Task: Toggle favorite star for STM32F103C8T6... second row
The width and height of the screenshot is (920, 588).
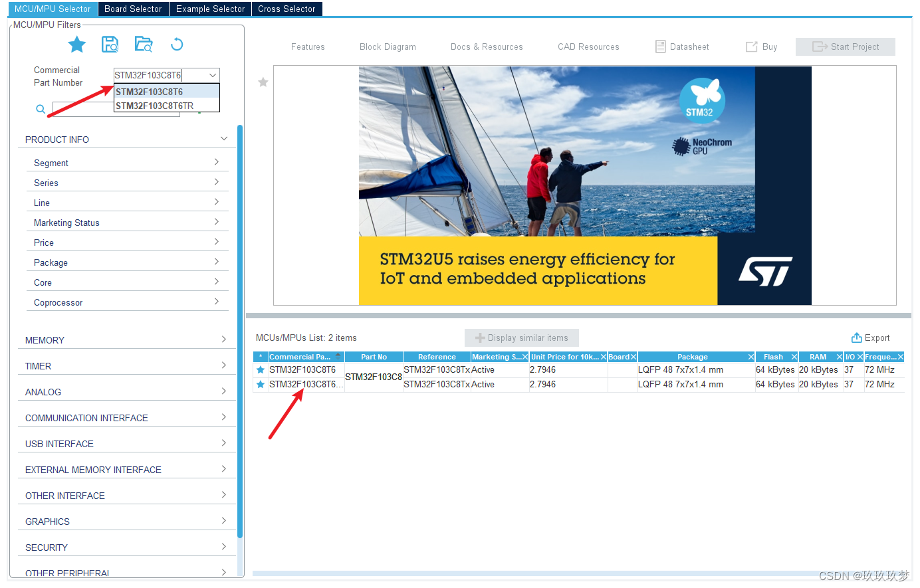Action: [261, 385]
